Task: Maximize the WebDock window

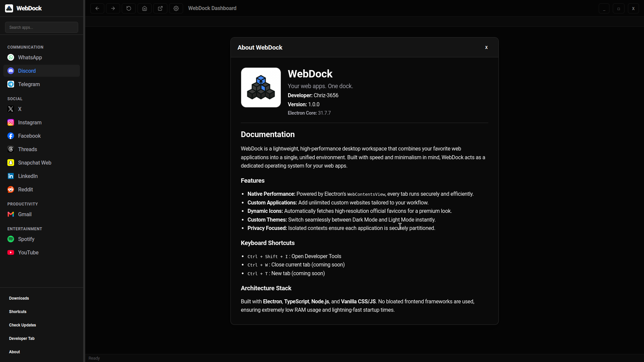Action: [619, 8]
